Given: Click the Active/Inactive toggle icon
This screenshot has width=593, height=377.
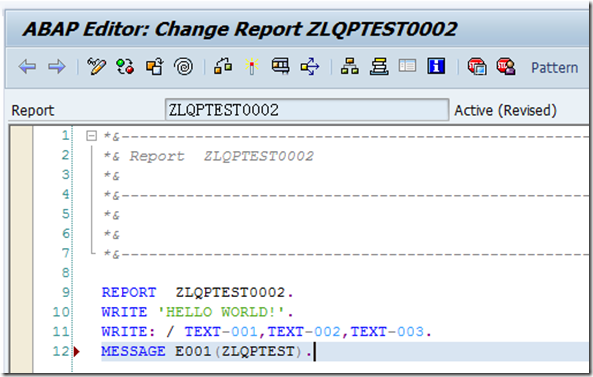Looking at the screenshot, I should click(x=125, y=66).
